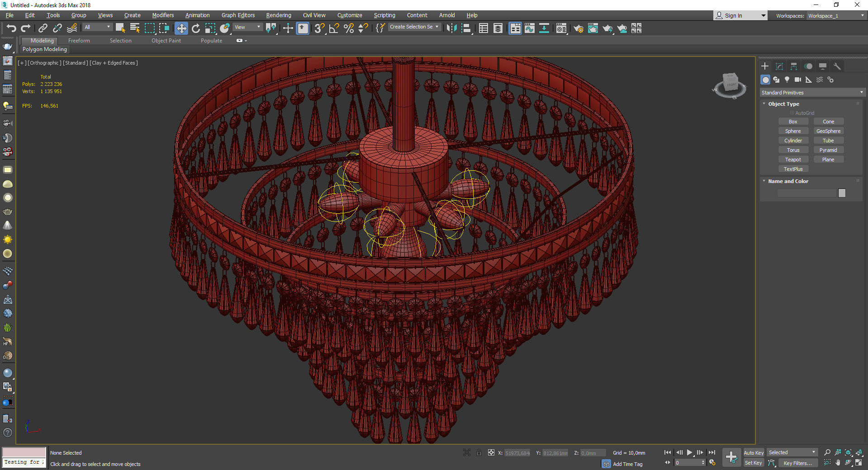Screen dimensions: 868x470
Task: Select the Helpers category icon
Action: pyautogui.click(x=809, y=80)
